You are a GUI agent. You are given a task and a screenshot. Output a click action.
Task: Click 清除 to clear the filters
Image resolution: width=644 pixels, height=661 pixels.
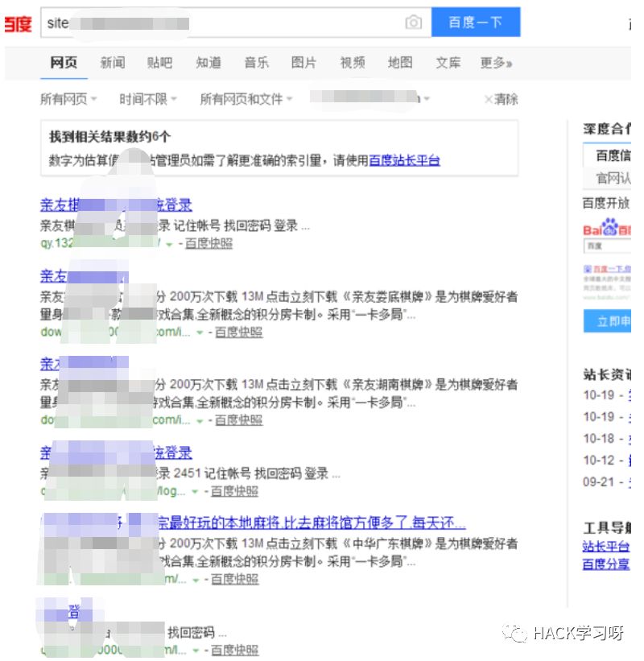pyautogui.click(x=502, y=99)
